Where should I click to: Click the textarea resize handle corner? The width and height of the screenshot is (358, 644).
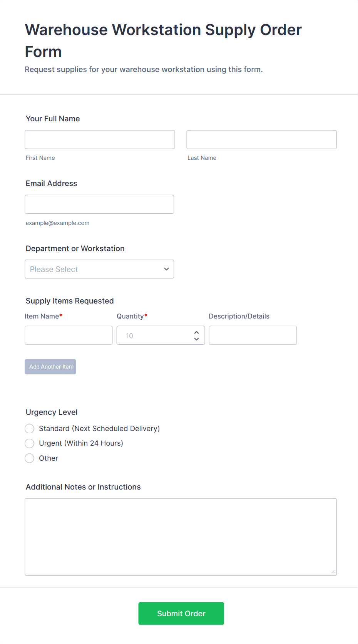(x=333, y=572)
